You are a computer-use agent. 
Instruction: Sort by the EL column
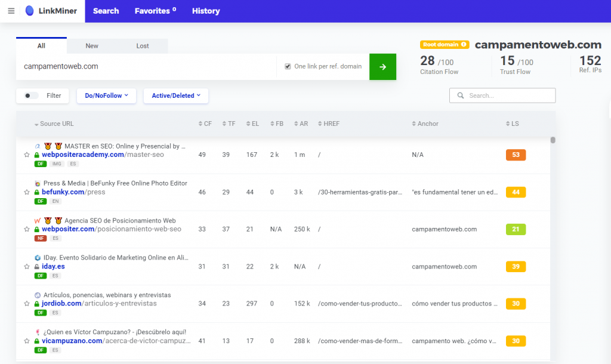[252, 124]
